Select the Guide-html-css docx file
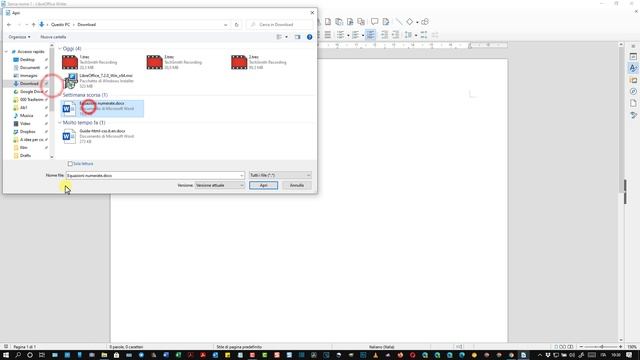This screenshot has width=640, height=360. tap(102, 136)
